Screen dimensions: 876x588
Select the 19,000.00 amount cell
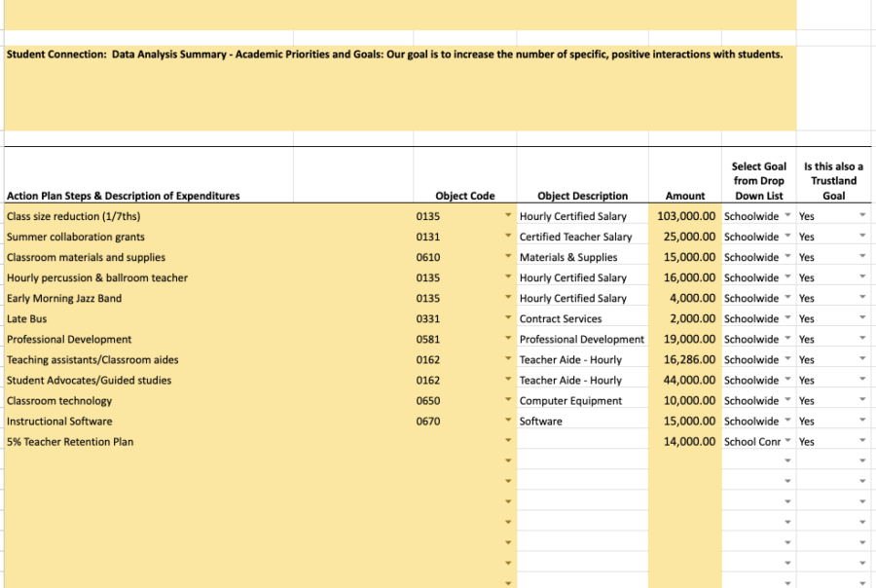point(685,340)
